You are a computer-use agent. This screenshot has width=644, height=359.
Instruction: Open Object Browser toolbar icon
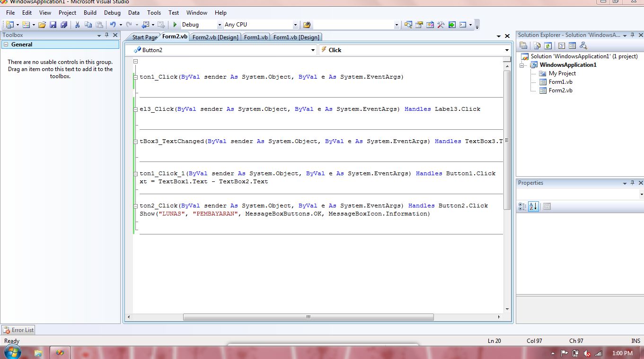tap(430, 25)
